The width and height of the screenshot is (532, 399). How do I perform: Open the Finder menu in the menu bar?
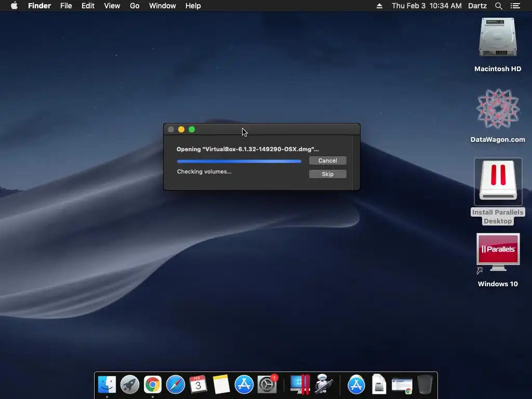pos(39,6)
